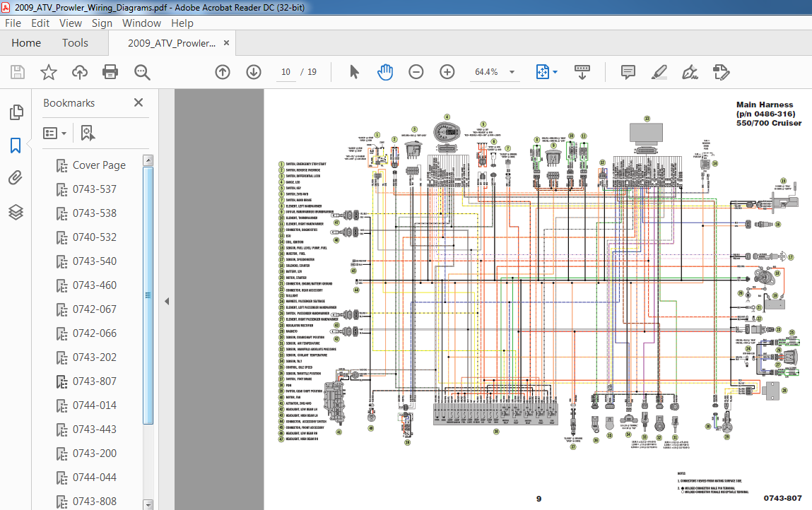
Task: Choose the selection arrow tool
Action: [354, 72]
